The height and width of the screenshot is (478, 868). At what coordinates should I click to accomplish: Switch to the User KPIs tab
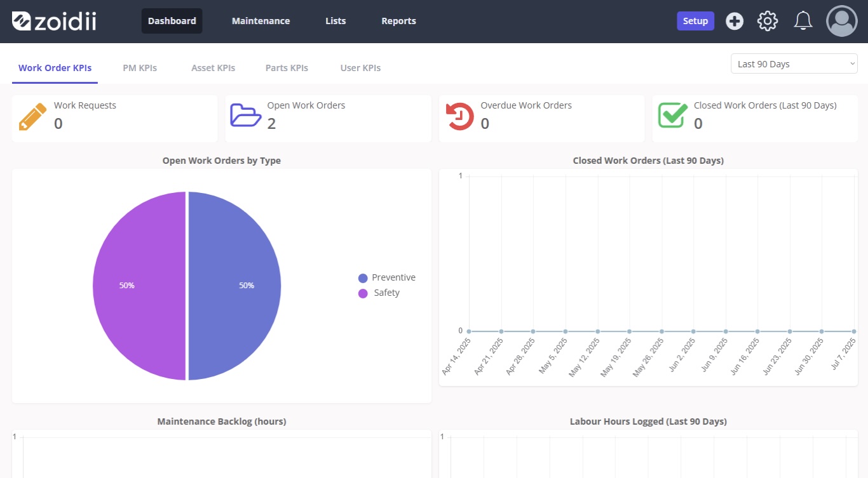(x=360, y=67)
